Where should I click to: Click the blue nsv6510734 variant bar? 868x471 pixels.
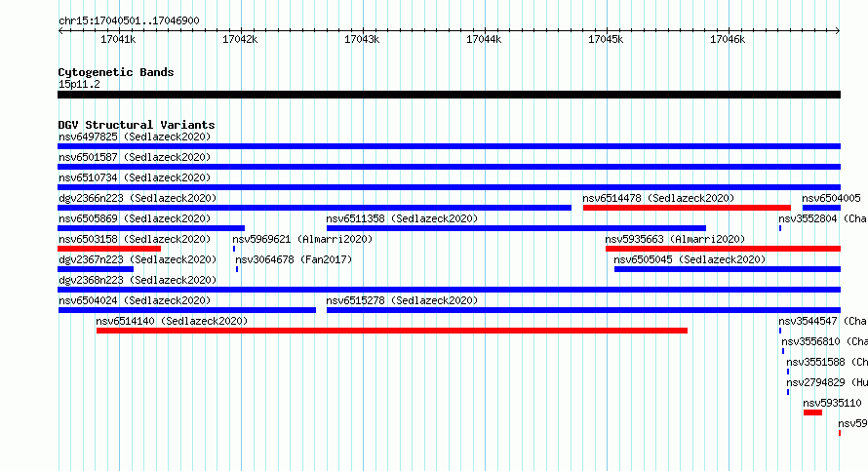pyautogui.click(x=449, y=187)
